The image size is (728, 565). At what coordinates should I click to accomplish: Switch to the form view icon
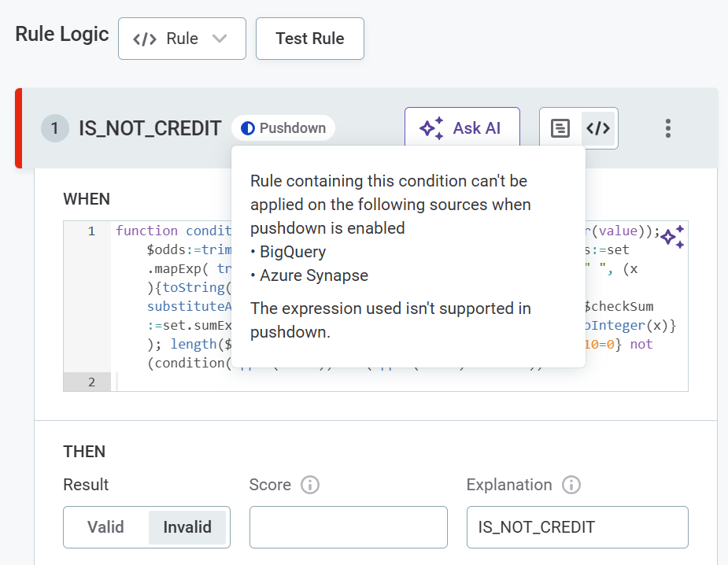click(x=560, y=128)
